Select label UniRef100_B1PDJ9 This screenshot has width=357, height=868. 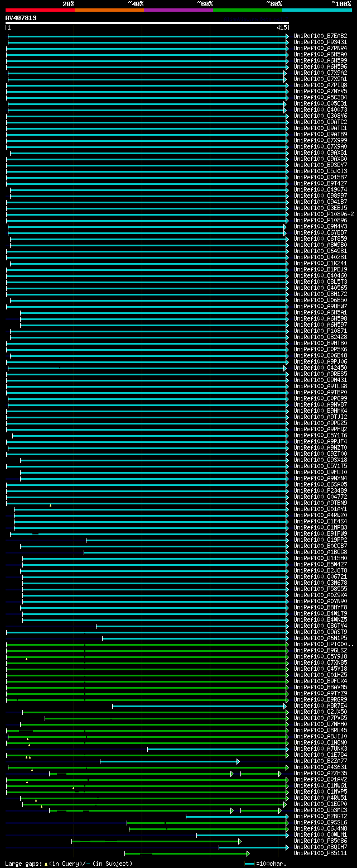pyautogui.click(x=320, y=269)
